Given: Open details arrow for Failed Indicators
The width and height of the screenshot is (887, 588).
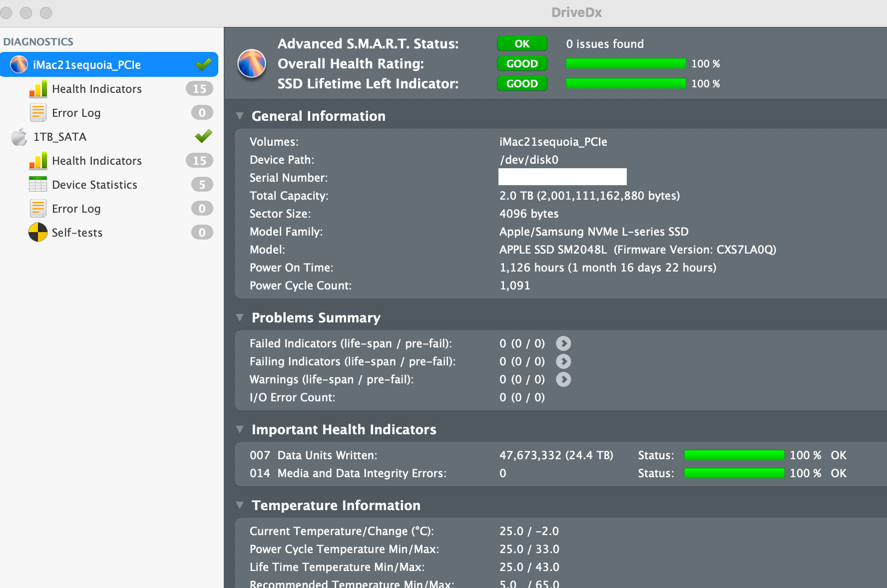Looking at the screenshot, I should 563,343.
